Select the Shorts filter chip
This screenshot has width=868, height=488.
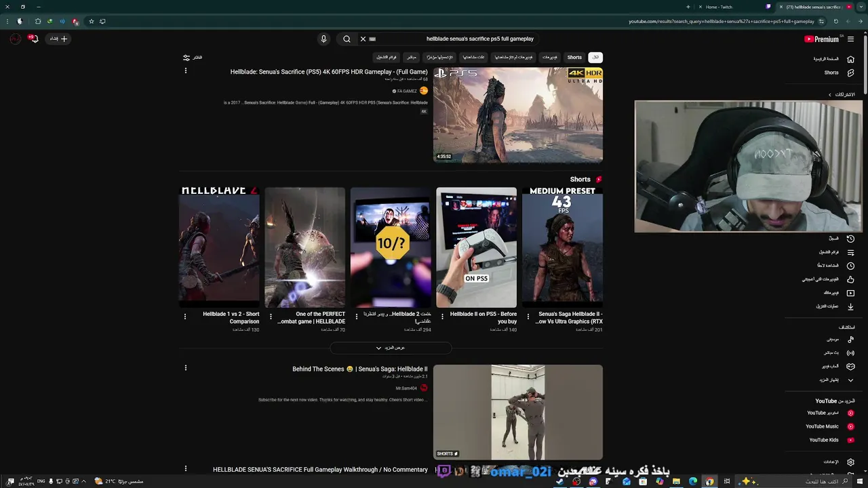click(x=574, y=58)
